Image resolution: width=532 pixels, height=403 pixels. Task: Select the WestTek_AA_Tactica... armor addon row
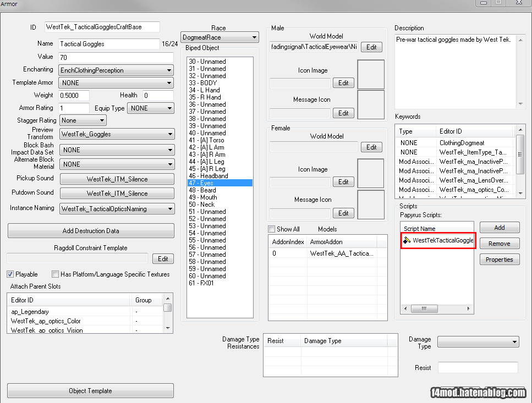[327, 253]
